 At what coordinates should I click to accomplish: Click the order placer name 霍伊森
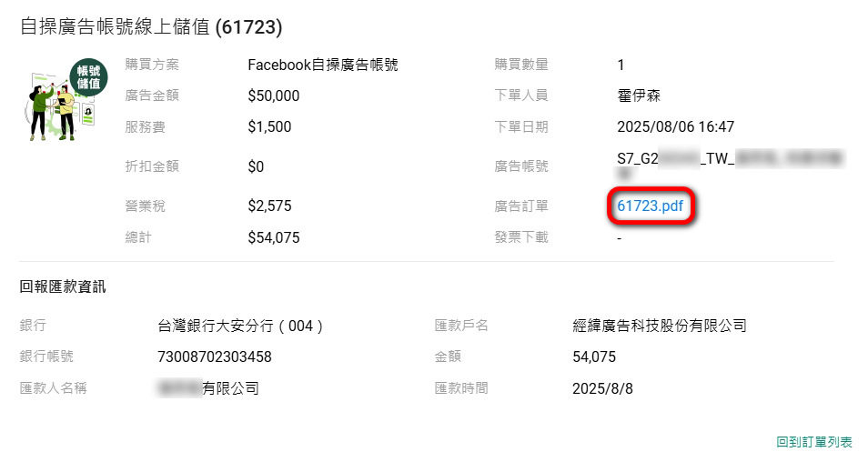coord(638,95)
